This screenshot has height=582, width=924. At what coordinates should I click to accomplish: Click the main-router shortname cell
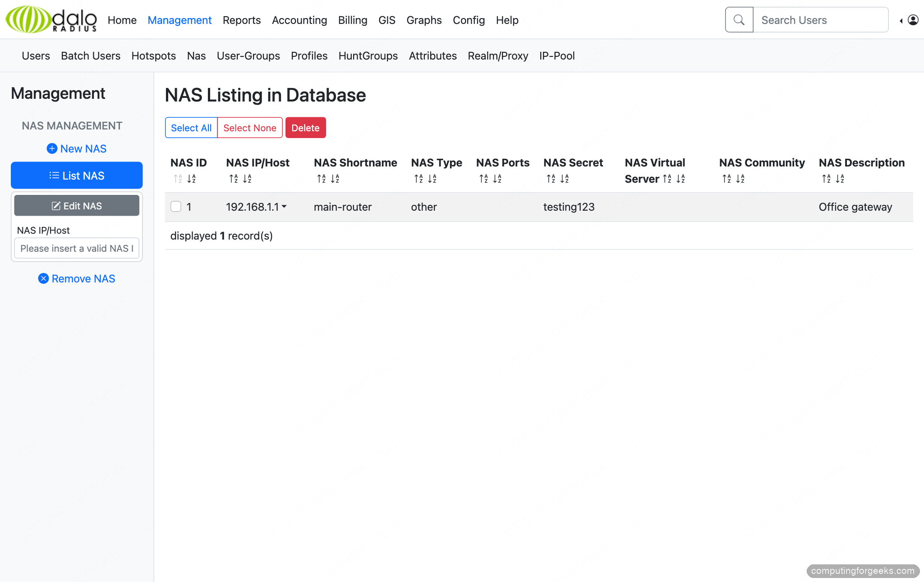343,207
